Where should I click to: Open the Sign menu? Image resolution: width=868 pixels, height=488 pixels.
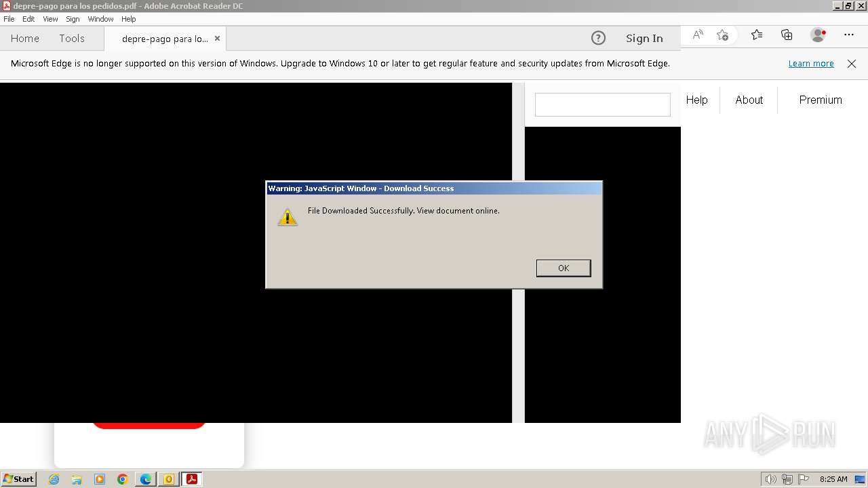(x=73, y=19)
